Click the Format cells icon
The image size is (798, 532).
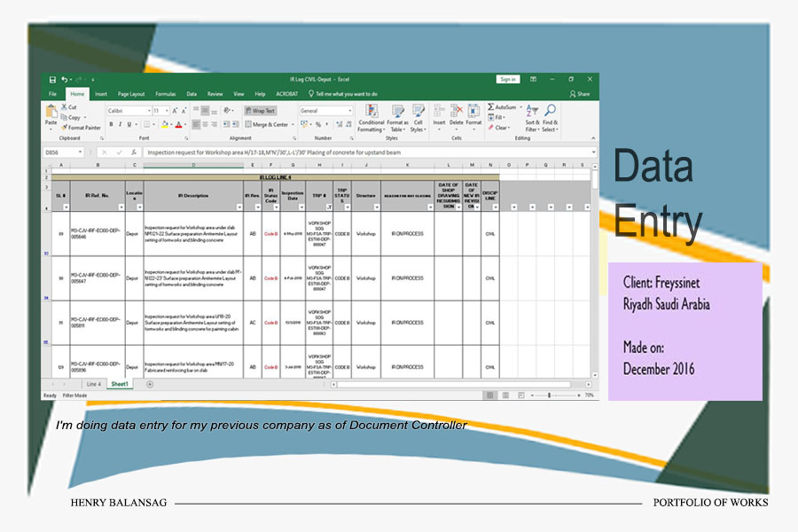click(473, 111)
